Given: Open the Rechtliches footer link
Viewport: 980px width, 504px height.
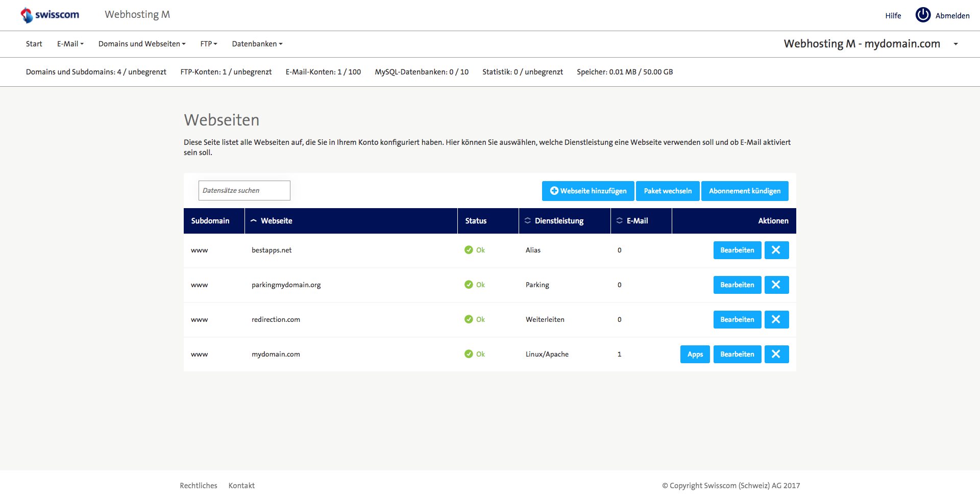Looking at the screenshot, I should pos(199,486).
